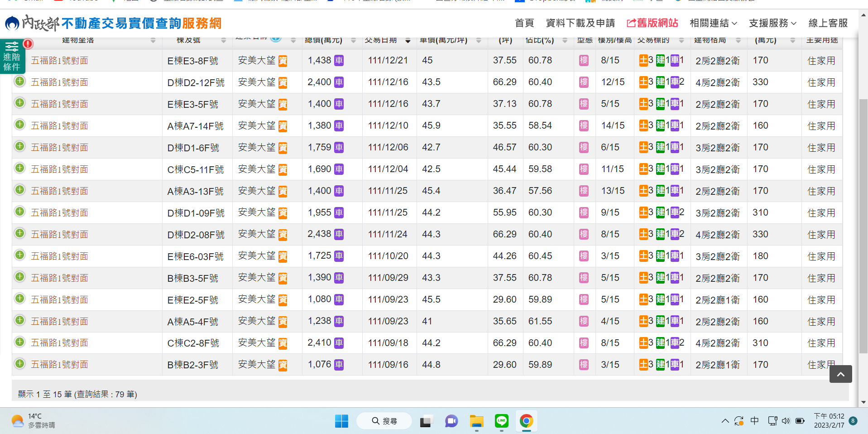This screenshot has width=868, height=434.
Task: Open 資料下載及申請 menu item
Action: [580, 23]
